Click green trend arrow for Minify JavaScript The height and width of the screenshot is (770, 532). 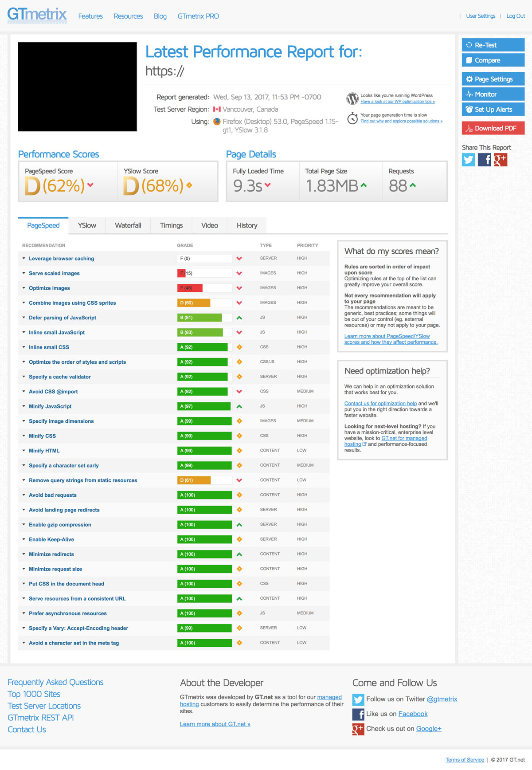click(x=239, y=406)
